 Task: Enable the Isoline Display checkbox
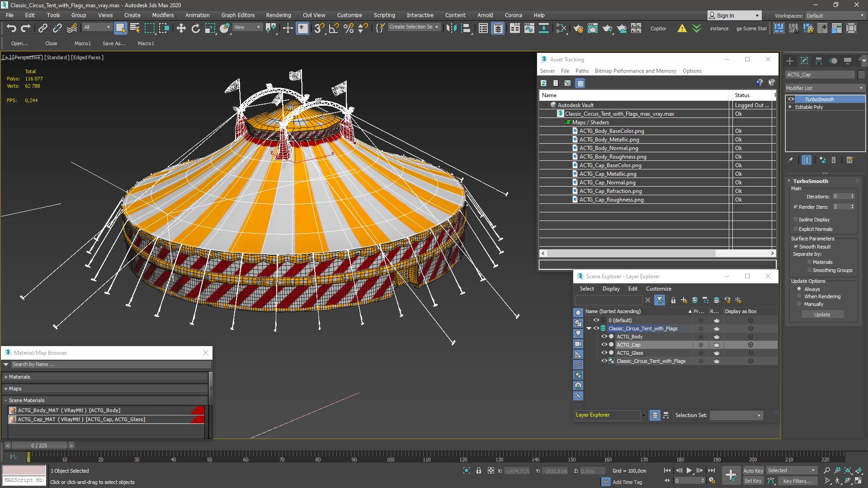(796, 220)
